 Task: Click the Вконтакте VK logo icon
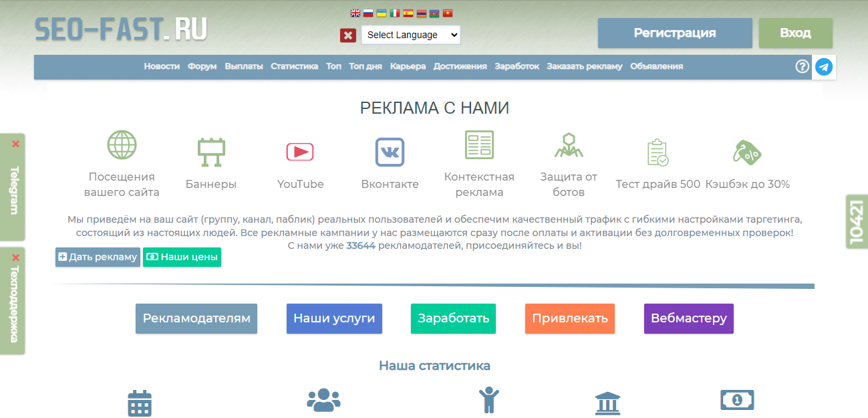(390, 152)
